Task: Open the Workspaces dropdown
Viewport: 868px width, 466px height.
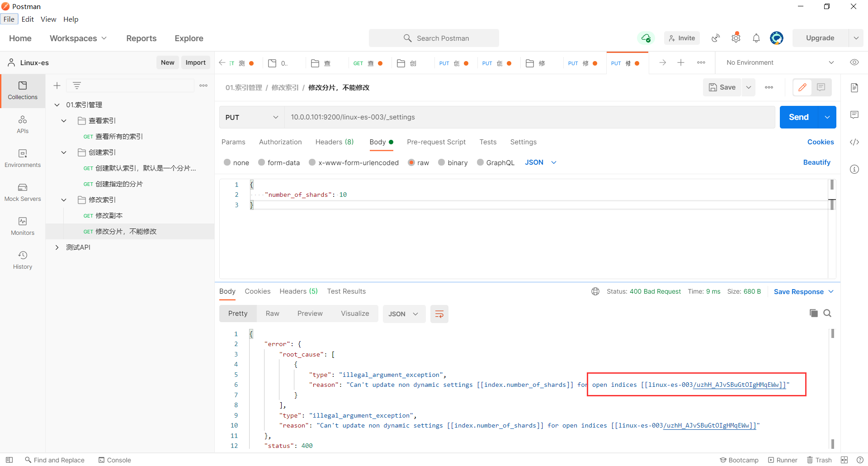Action: coord(78,38)
